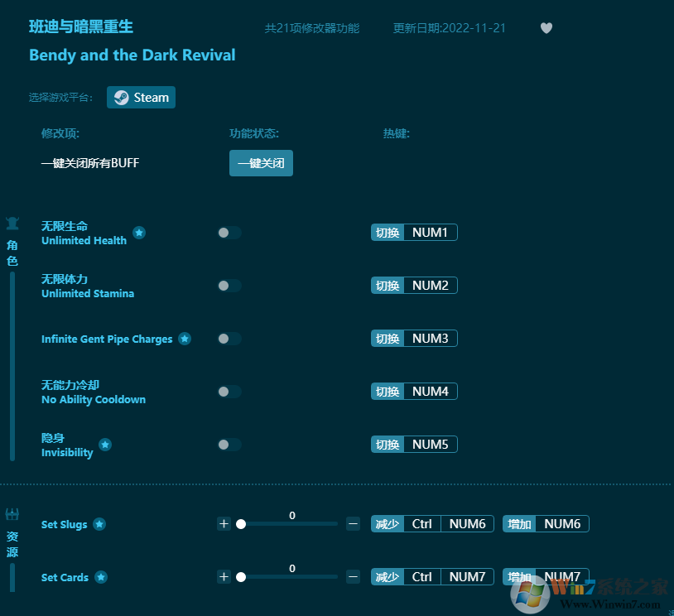Viewport: 674px width, 616px height.
Task: Click the heart favorite icon
Action: 546,28
